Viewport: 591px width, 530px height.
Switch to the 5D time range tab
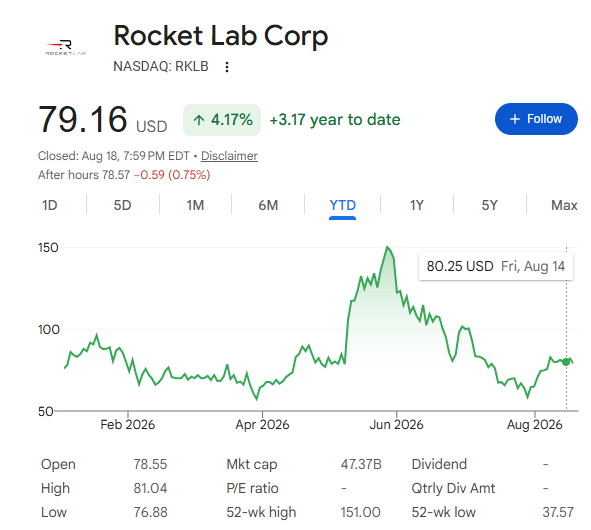click(122, 205)
